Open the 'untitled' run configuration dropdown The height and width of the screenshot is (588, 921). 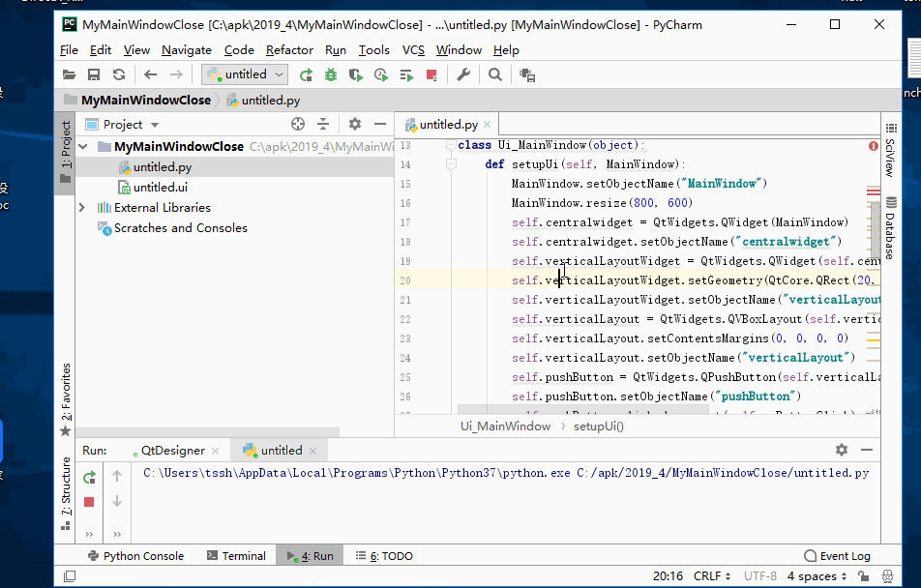click(246, 74)
